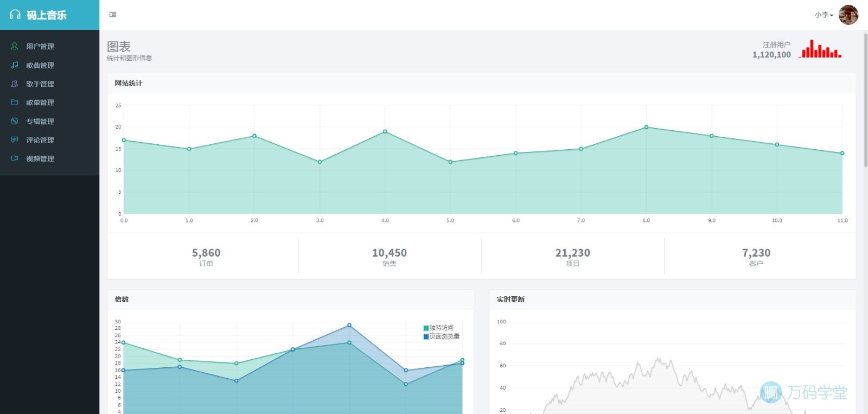Click the 倍数 chart peak point near 29
This screenshot has height=414, width=868.
pos(349,325)
